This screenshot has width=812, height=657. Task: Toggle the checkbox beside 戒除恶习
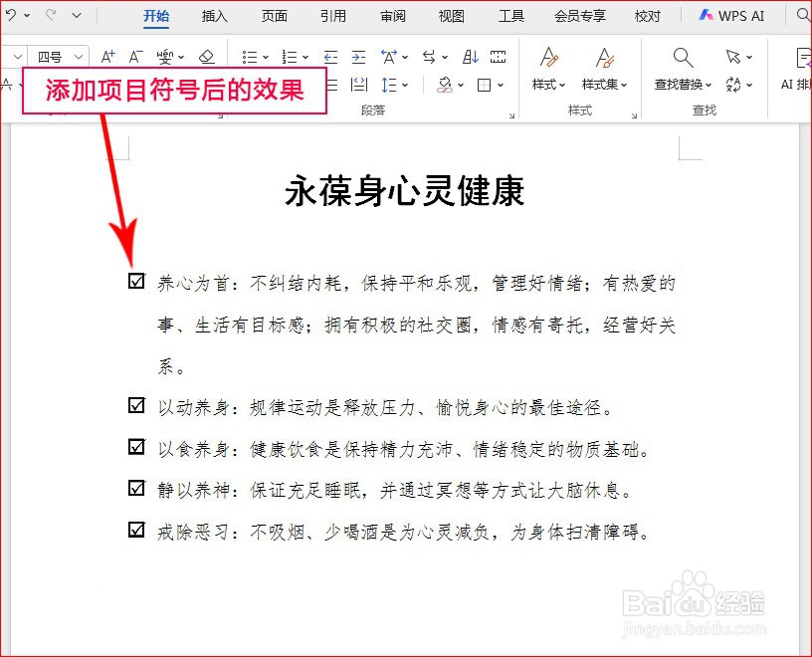click(135, 531)
